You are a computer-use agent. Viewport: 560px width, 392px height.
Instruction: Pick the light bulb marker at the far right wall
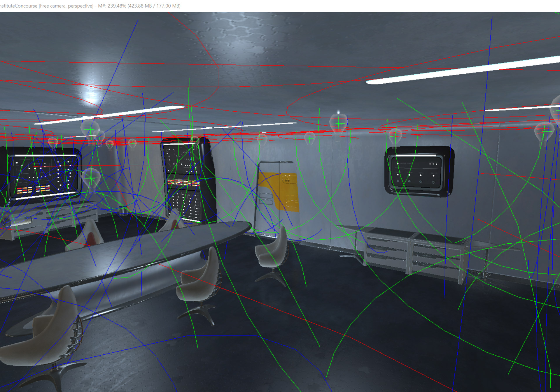tap(544, 131)
